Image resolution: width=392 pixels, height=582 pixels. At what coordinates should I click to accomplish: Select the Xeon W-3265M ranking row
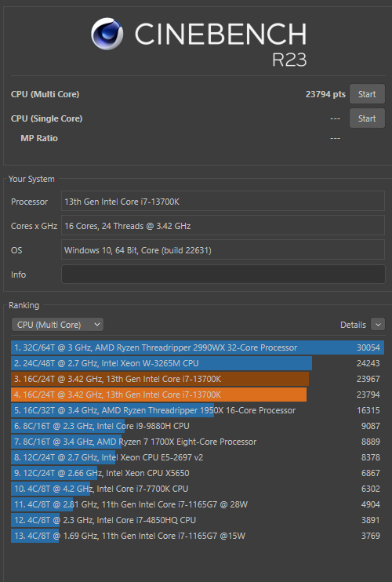198,363
